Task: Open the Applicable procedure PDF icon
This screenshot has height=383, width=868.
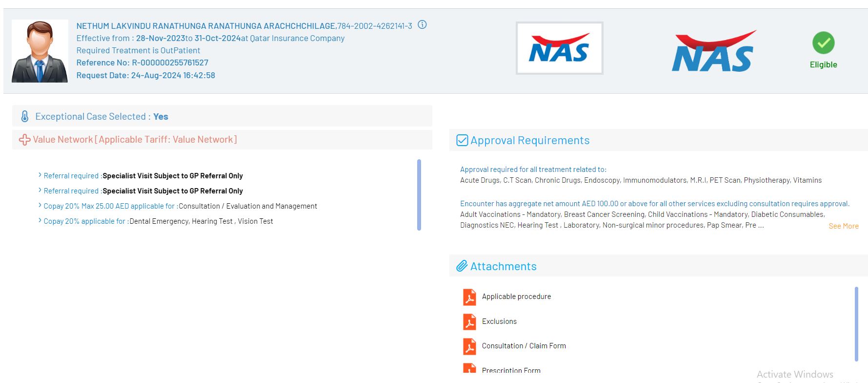Action: coord(469,297)
